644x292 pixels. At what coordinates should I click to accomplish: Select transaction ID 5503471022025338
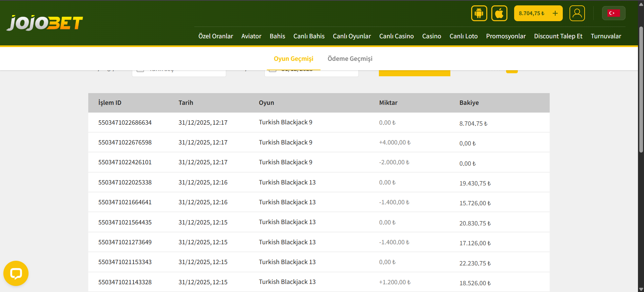pyautogui.click(x=125, y=182)
